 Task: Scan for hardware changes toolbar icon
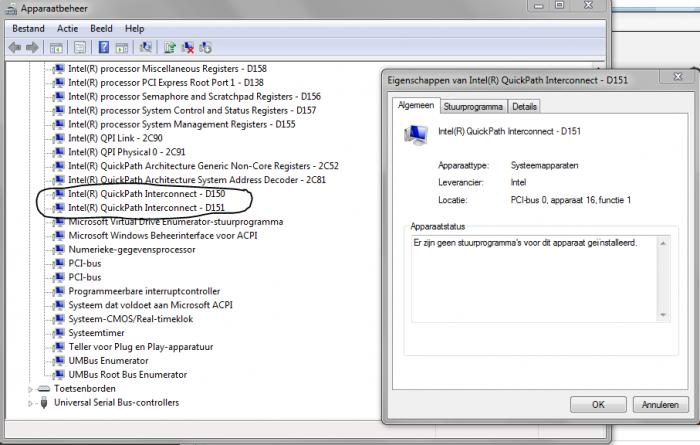point(146,47)
